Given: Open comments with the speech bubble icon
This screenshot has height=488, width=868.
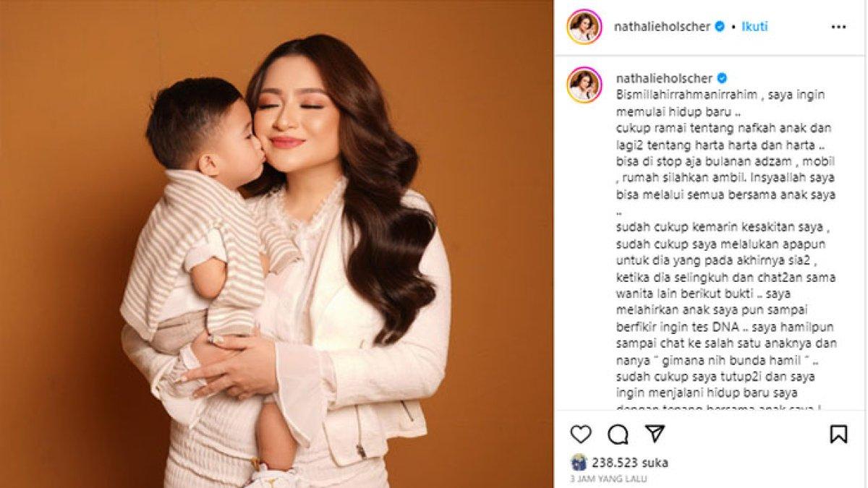Looking at the screenshot, I should tap(618, 434).
